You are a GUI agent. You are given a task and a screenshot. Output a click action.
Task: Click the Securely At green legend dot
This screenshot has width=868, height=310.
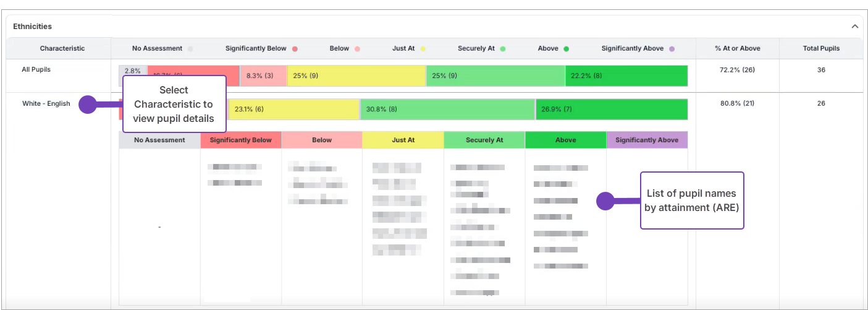coord(503,49)
